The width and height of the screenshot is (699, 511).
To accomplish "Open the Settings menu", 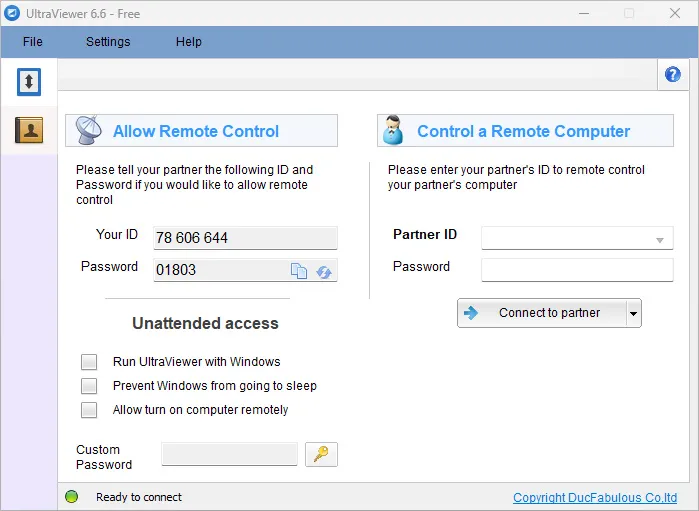I will pos(108,41).
